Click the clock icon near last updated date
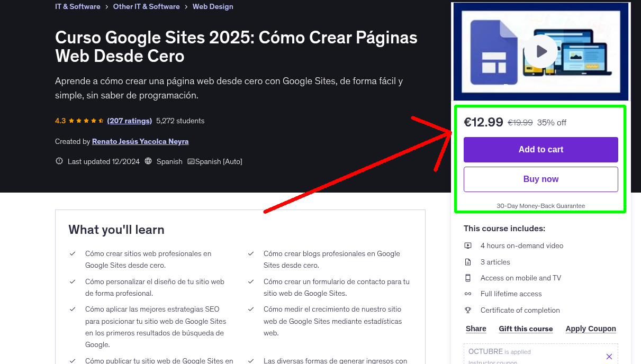The image size is (641, 364). [x=59, y=161]
